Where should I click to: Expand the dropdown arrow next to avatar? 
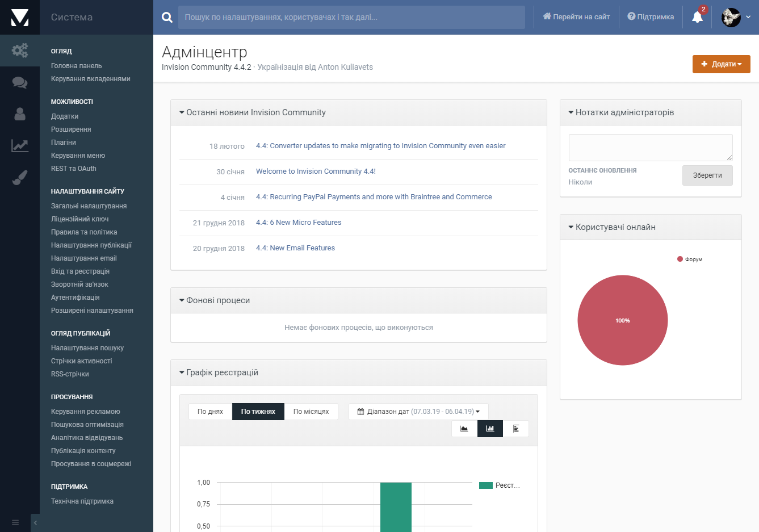[x=748, y=17]
